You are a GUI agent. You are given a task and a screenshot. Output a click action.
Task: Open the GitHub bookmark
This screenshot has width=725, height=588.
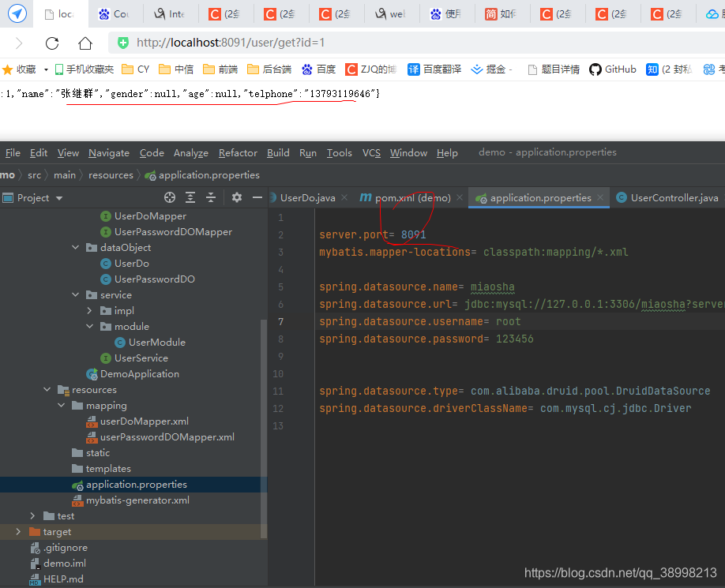point(613,69)
